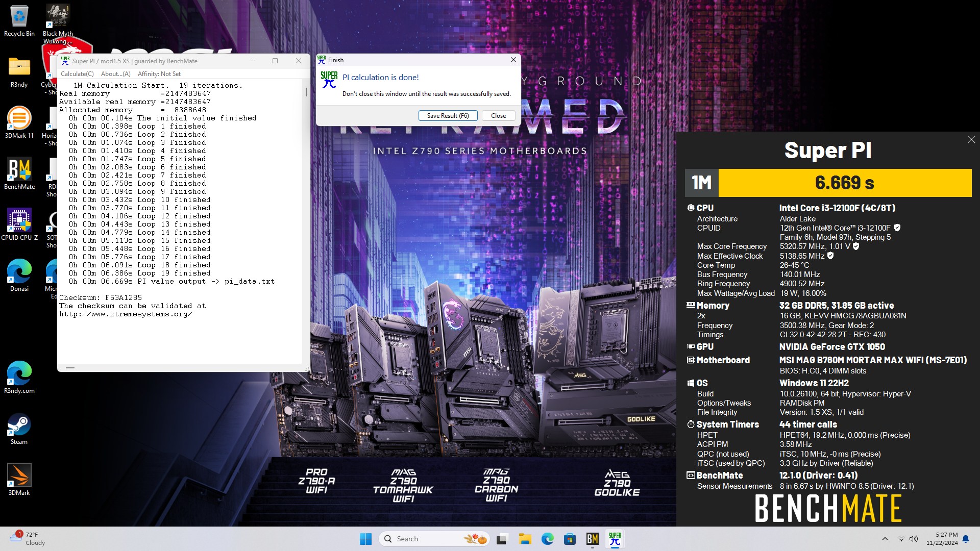Launch the BenchMate desktop shortcut
This screenshot has height=551, width=980.
click(x=19, y=173)
